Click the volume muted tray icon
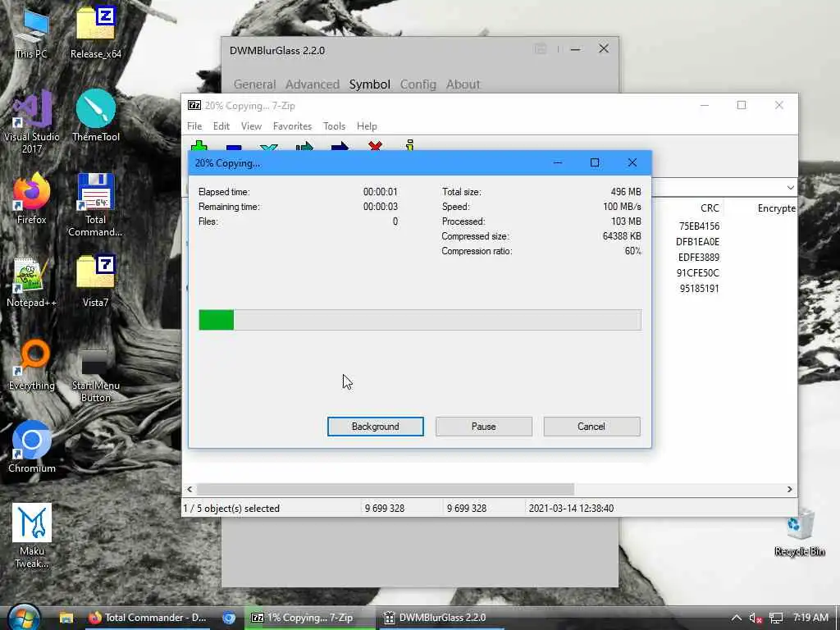 pos(756,618)
